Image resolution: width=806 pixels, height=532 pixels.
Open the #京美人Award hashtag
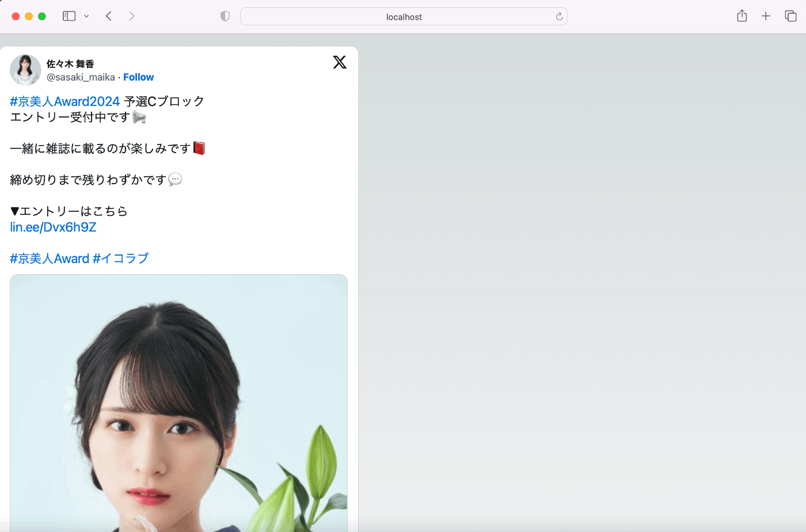point(50,259)
